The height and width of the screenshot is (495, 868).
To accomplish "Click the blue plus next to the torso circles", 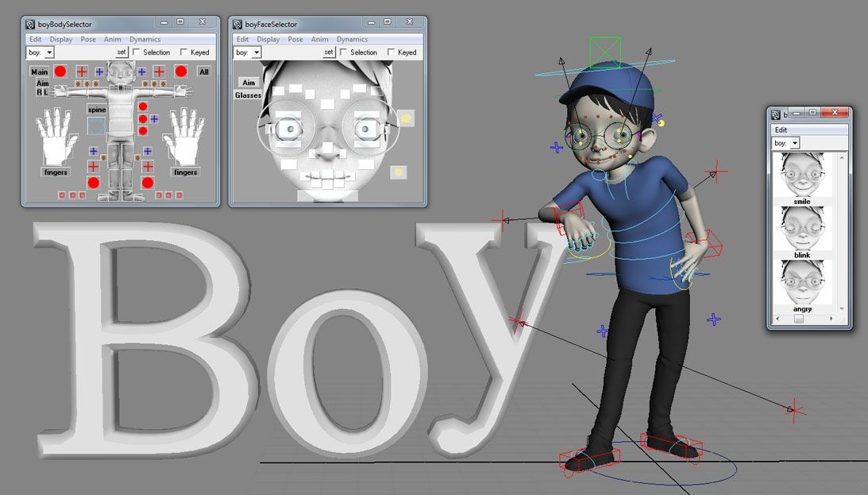I will 154,118.
